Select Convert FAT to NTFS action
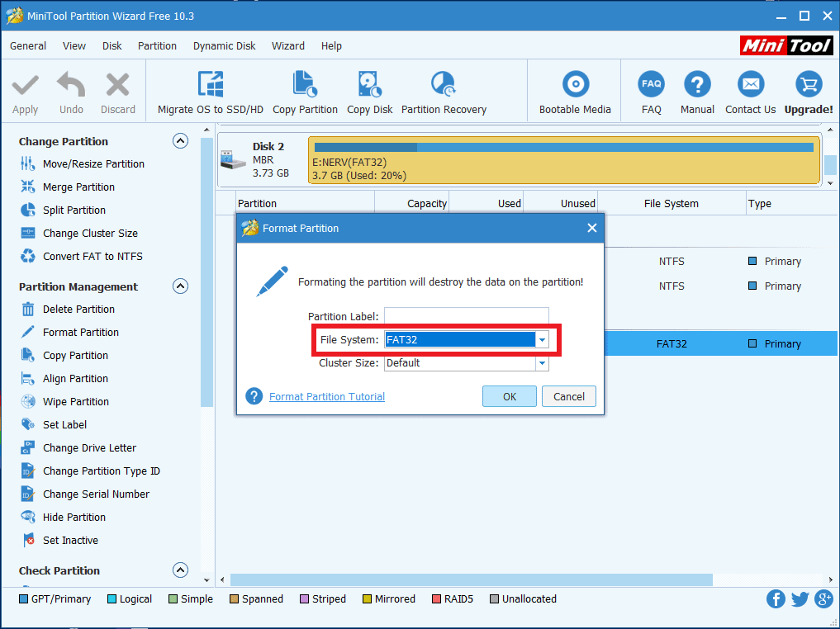This screenshot has width=840, height=629. point(82,257)
